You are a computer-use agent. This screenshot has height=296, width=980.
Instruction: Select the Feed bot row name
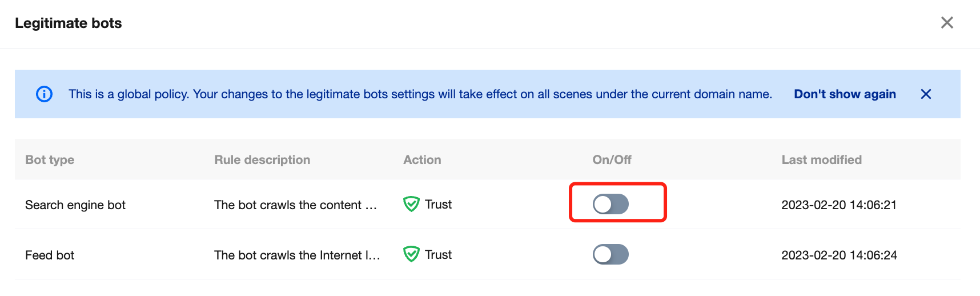pyautogui.click(x=50, y=255)
